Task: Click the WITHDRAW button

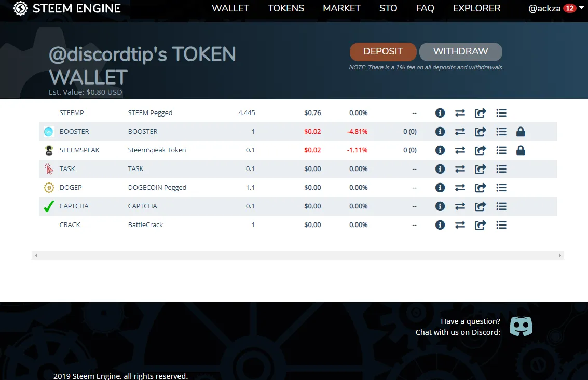Action: [460, 51]
